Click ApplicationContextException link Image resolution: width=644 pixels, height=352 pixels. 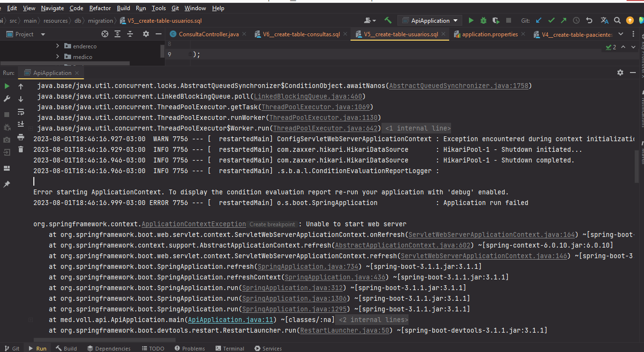(x=194, y=224)
